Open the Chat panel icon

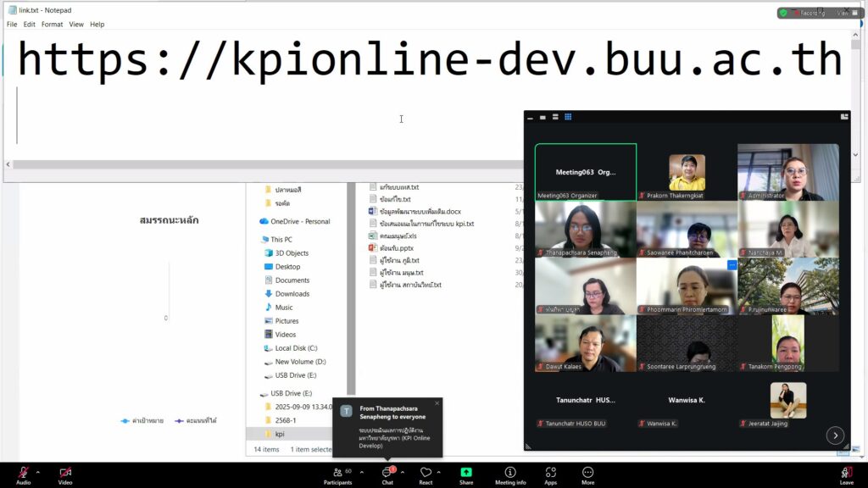pyautogui.click(x=387, y=472)
